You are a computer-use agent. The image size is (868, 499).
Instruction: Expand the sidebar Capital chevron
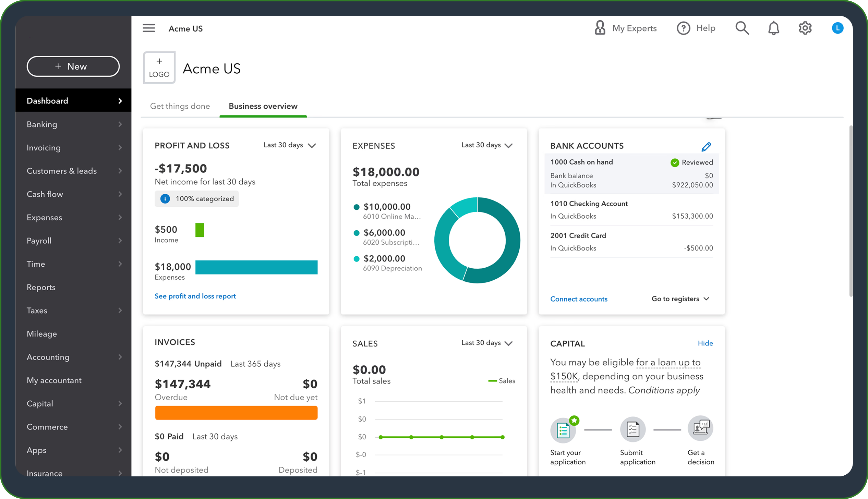(120, 404)
